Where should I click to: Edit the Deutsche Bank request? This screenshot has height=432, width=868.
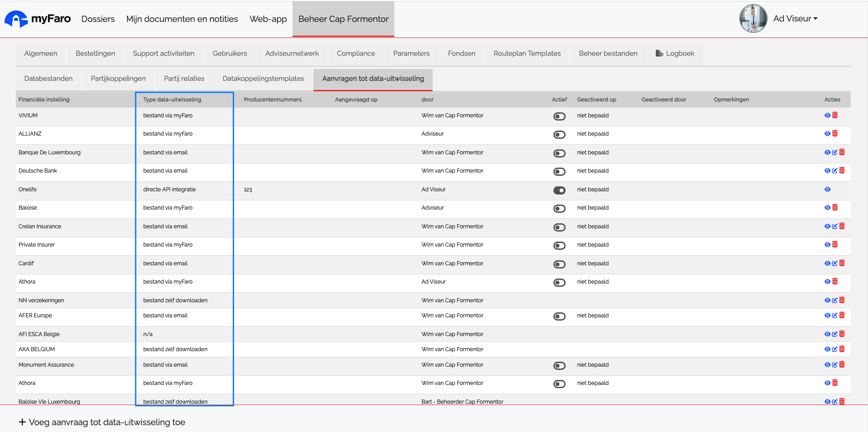[x=835, y=171]
